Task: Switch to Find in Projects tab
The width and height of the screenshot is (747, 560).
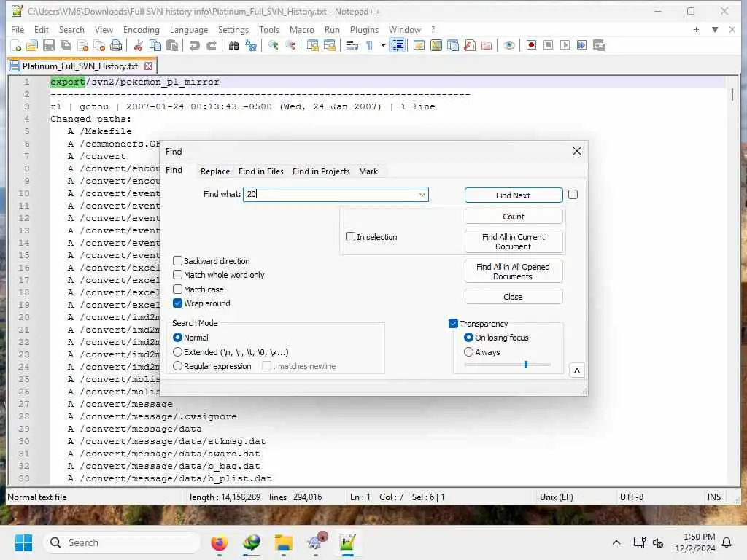Action: (321, 171)
